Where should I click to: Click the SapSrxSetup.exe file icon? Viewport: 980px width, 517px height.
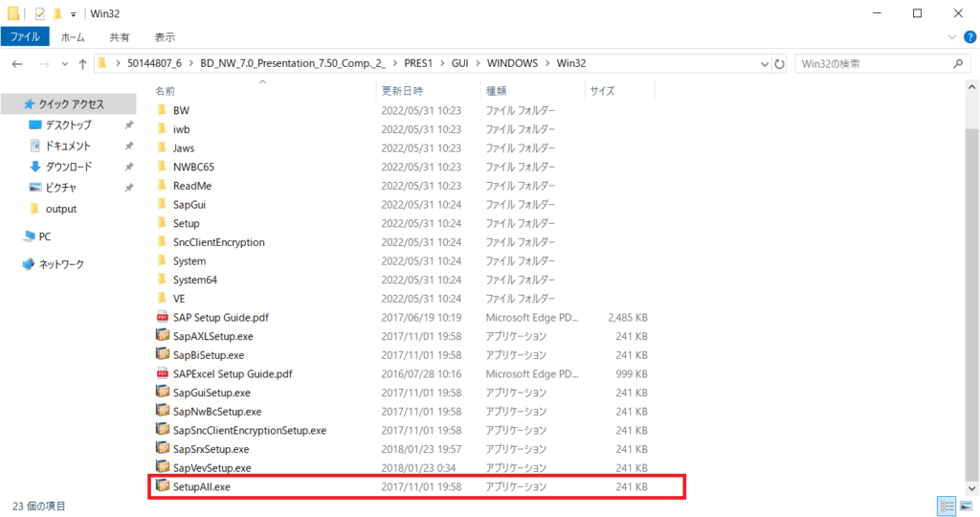pos(163,448)
